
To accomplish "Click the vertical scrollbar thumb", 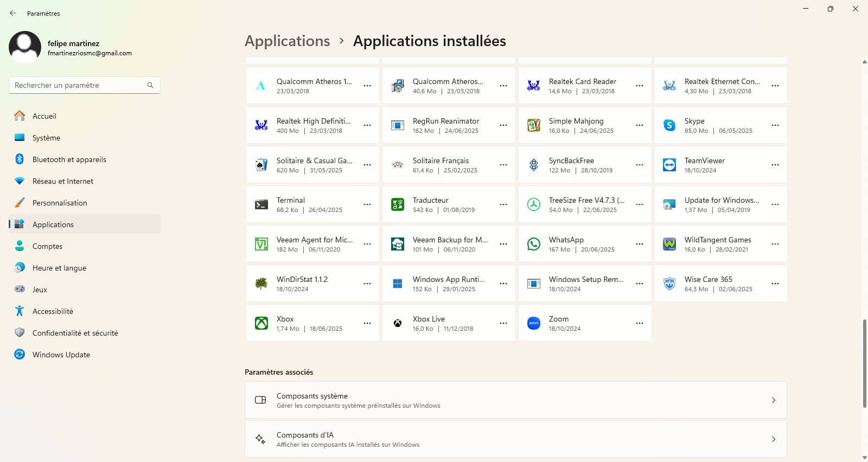I will pos(865,363).
